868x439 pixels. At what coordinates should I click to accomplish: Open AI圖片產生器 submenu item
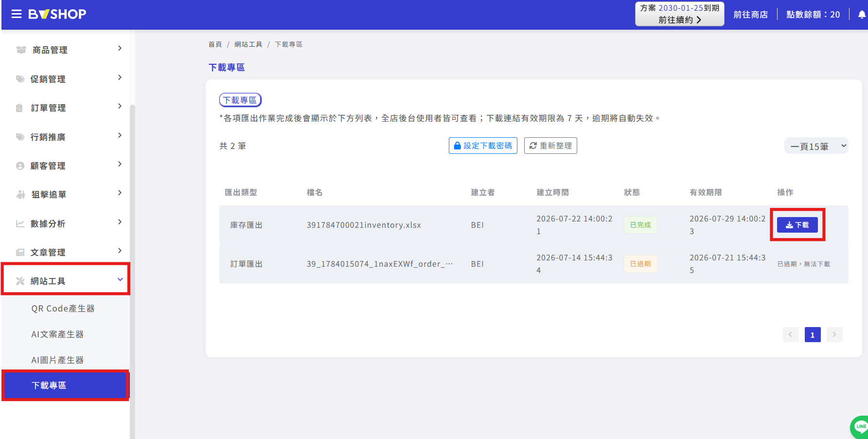[x=57, y=360]
